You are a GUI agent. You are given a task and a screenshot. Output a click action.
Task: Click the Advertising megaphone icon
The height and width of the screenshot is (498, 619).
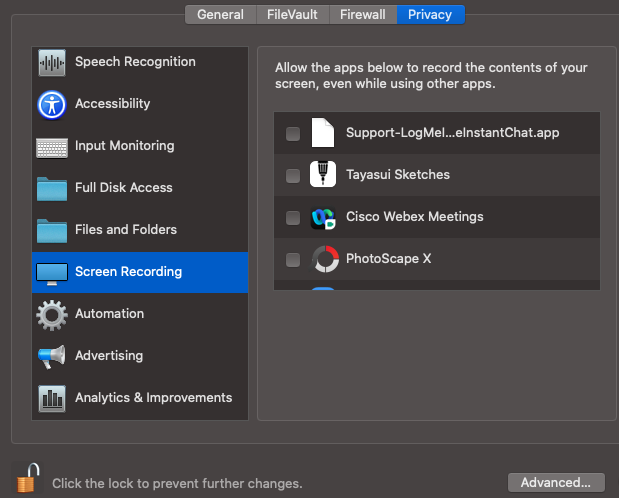coord(51,356)
